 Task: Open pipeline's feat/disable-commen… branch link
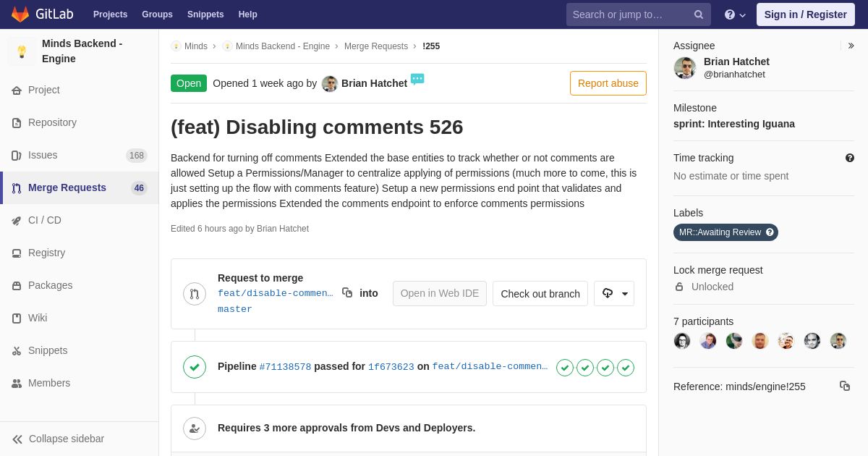pyautogui.click(x=490, y=366)
